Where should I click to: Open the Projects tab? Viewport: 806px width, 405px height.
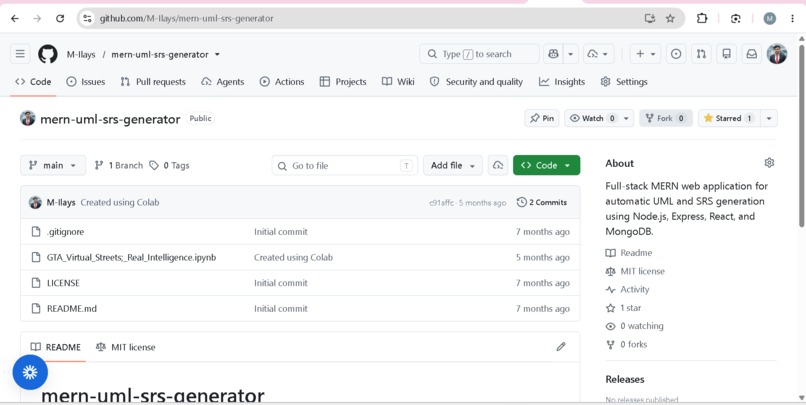pyautogui.click(x=343, y=82)
